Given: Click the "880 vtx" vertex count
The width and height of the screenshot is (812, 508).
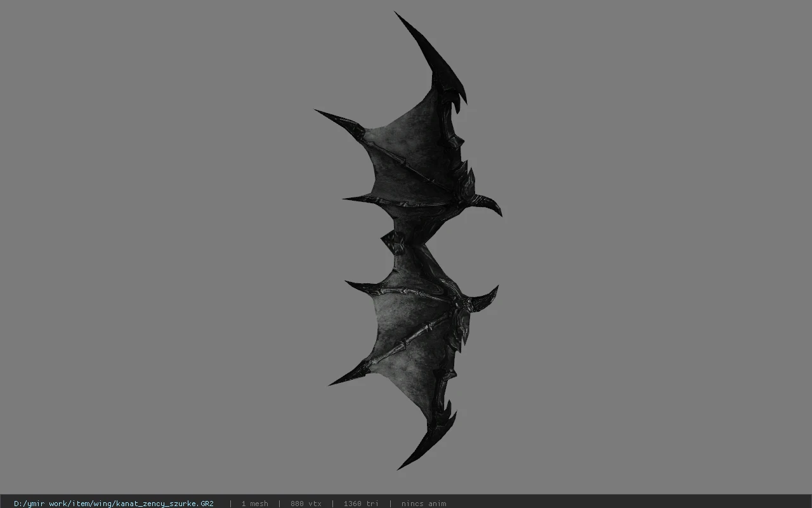Looking at the screenshot, I should (306, 504).
